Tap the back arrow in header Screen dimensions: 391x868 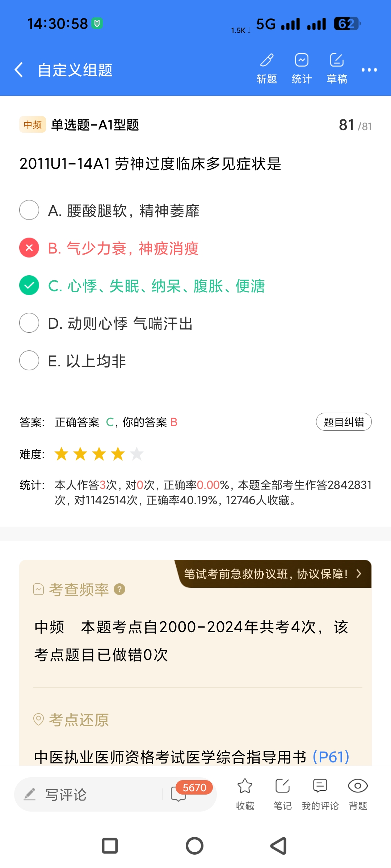tap(19, 69)
